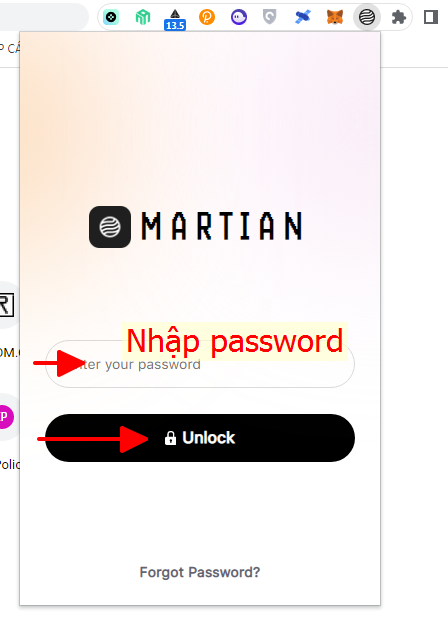Screen dimensions: 448x641
Task: Click the partially hidden R logo thumbnail
Action: coord(7,305)
